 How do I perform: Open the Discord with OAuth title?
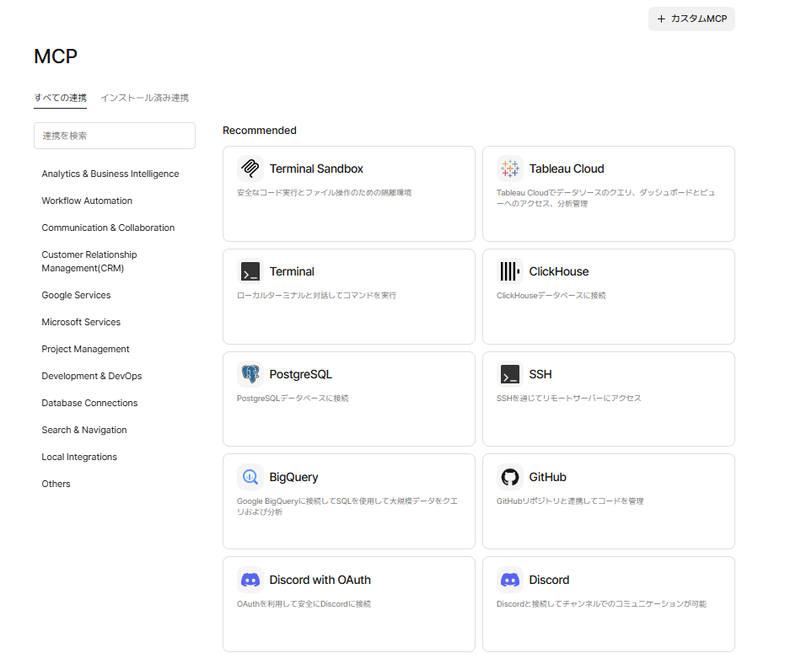point(320,581)
